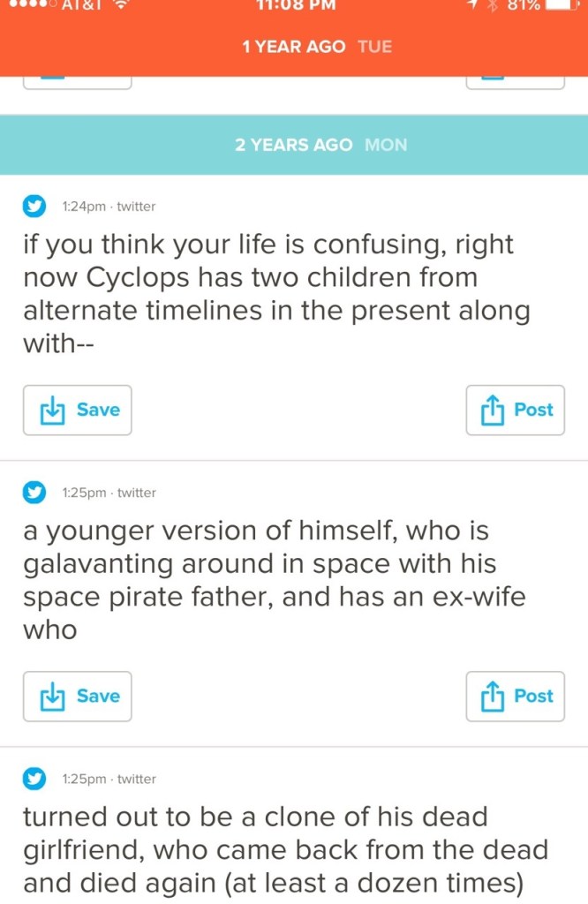
Task: Tap the Twitter icon on the clone tweet
Action: click(34, 779)
